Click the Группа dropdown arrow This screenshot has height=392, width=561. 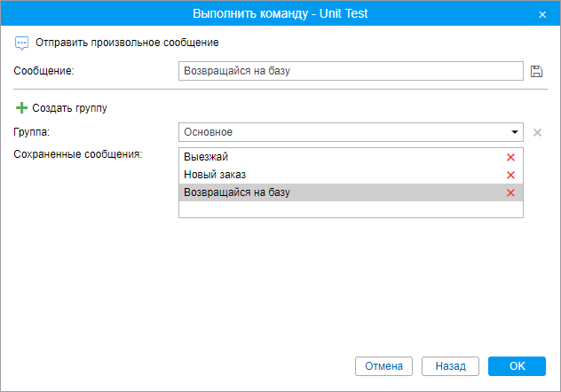(514, 132)
